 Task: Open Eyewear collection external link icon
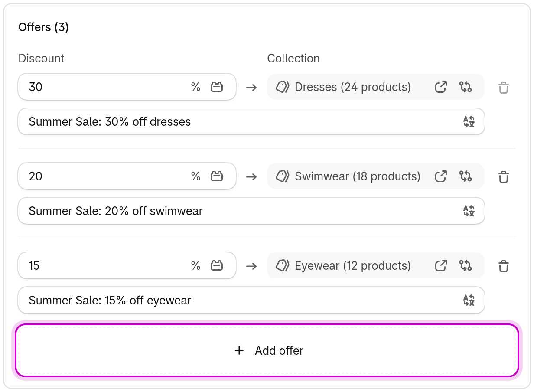441,266
